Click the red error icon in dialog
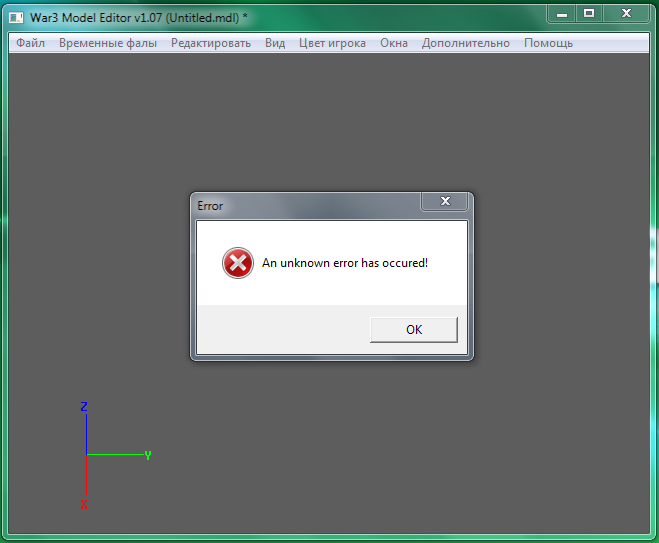 [x=238, y=263]
